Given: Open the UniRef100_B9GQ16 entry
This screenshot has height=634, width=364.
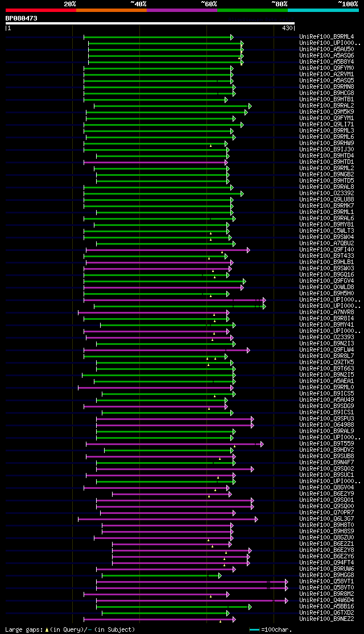Looking at the screenshot, I should pos(327,275).
